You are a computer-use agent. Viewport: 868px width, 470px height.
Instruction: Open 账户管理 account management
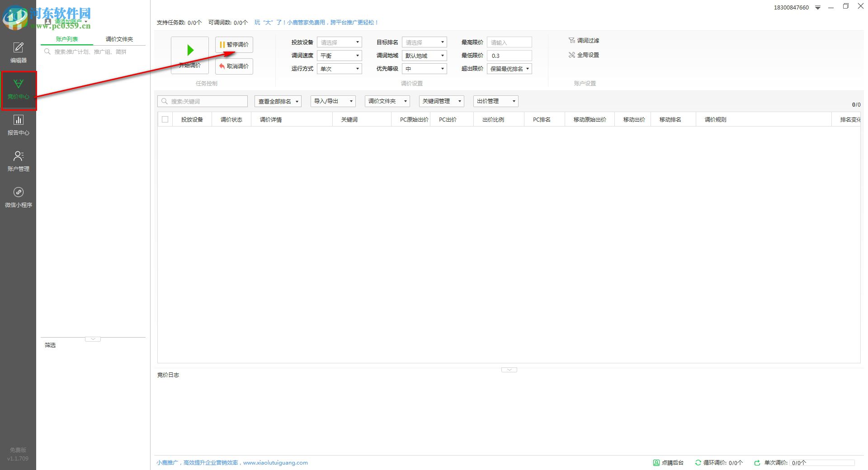pos(18,161)
